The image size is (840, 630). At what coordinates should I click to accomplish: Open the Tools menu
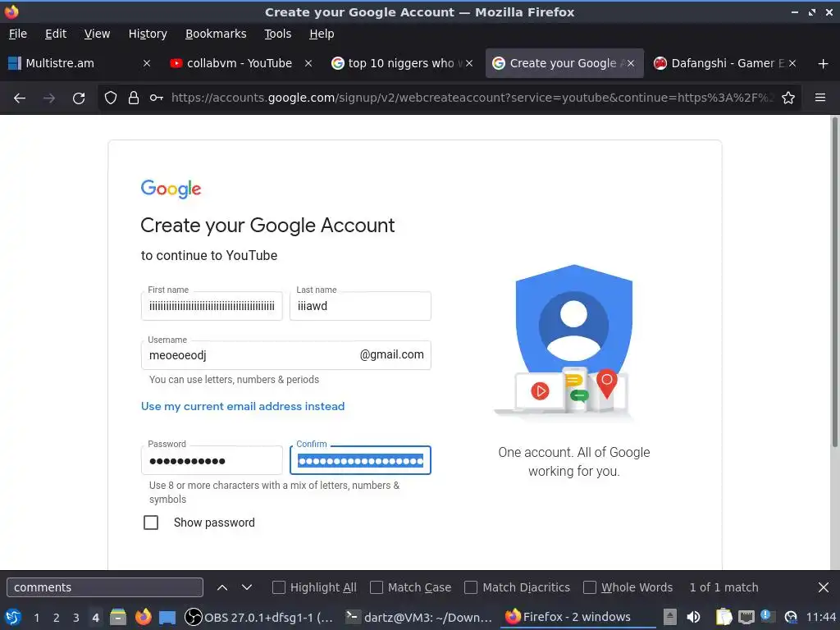[277, 34]
